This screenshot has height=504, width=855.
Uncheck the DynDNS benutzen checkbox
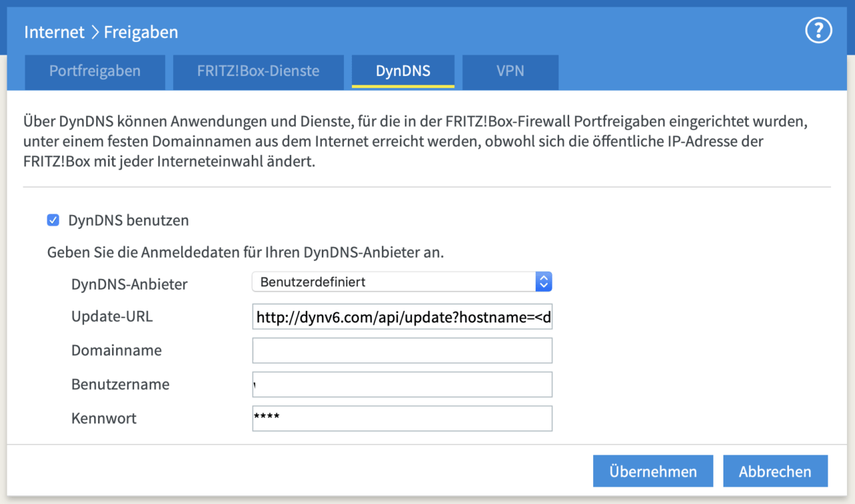pyautogui.click(x=53, y=220)
